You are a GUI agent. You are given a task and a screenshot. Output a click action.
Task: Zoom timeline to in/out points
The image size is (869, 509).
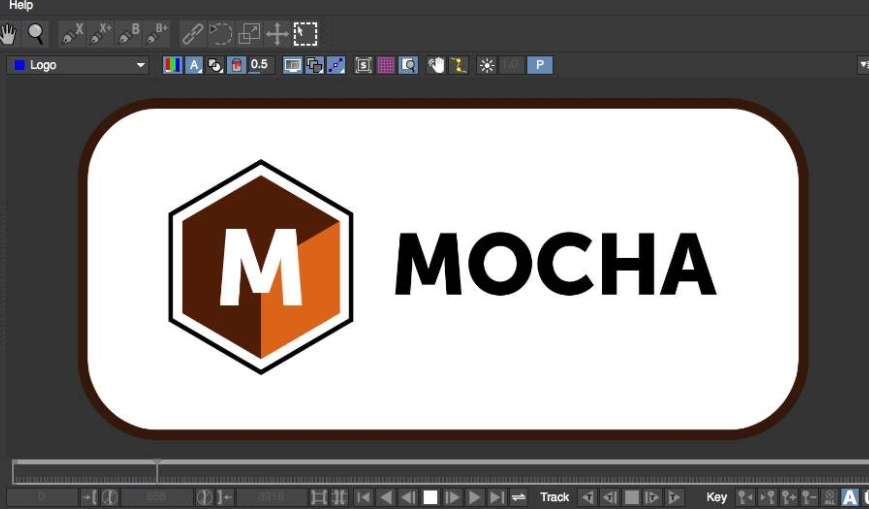pyautogui.click(x=319, y=497)
